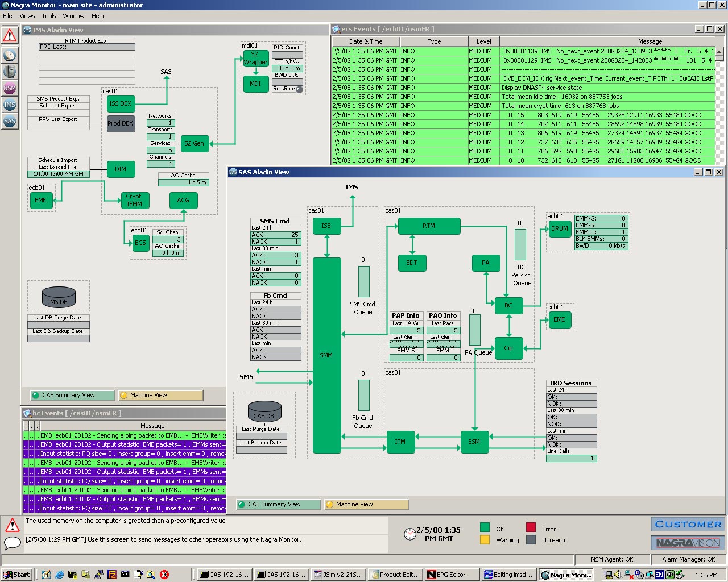The height and width of the screenshot is (582, 728).
Task: Click the EME node in SAS Aladin View
Action: click(x=560, y=319)
